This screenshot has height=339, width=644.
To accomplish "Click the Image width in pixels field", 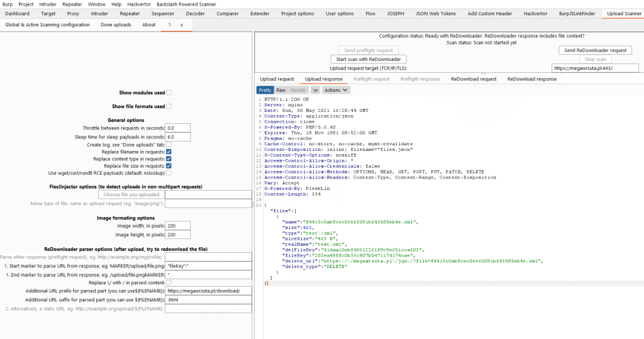I will pos(177,226).
